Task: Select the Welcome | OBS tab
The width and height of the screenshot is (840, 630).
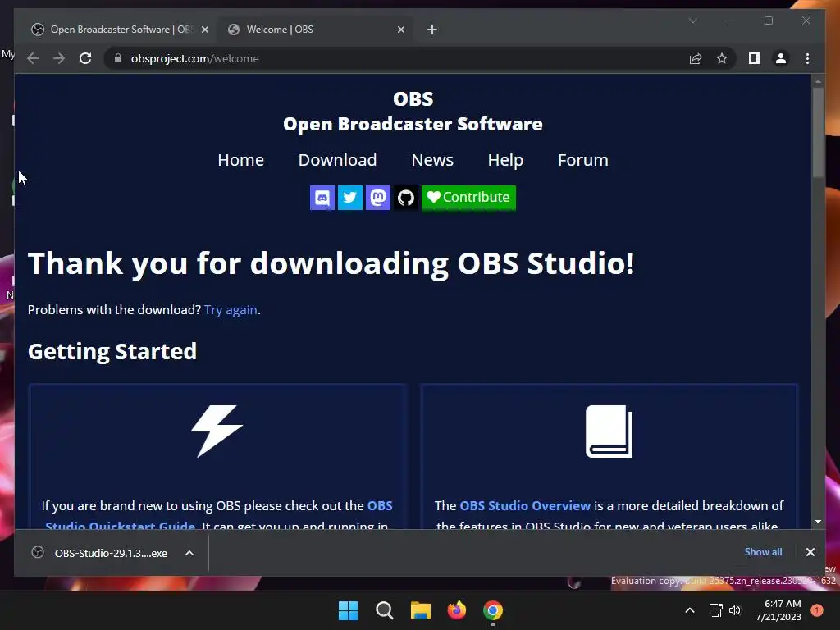Action: coord(316,30)
